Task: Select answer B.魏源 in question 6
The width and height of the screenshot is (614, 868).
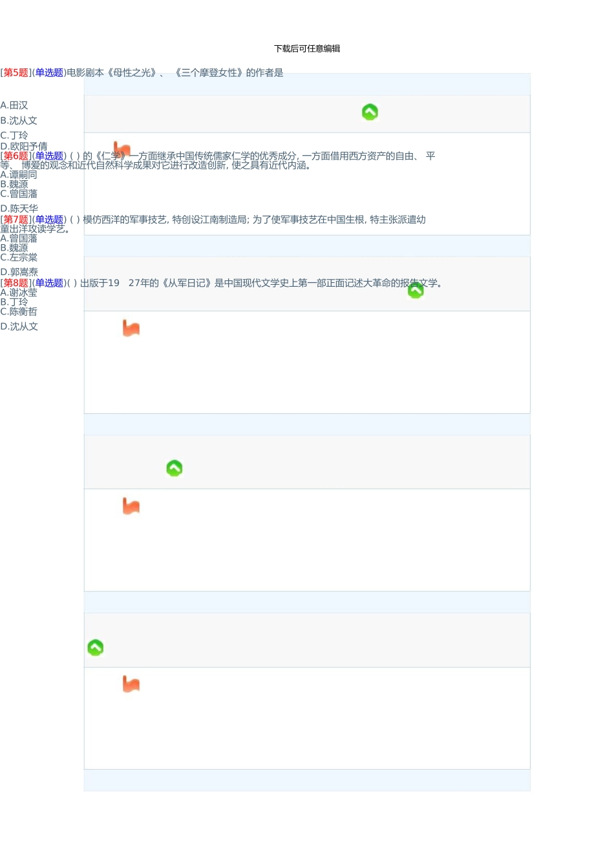Action: 14,184
